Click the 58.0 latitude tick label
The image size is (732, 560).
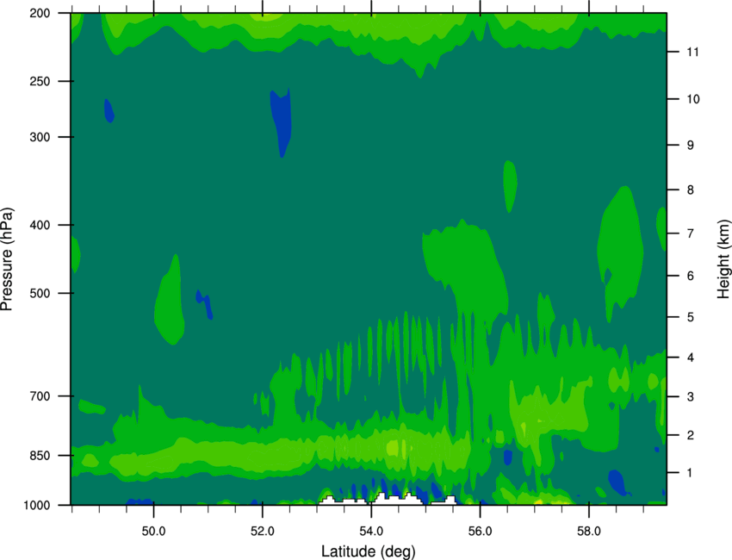589,532
